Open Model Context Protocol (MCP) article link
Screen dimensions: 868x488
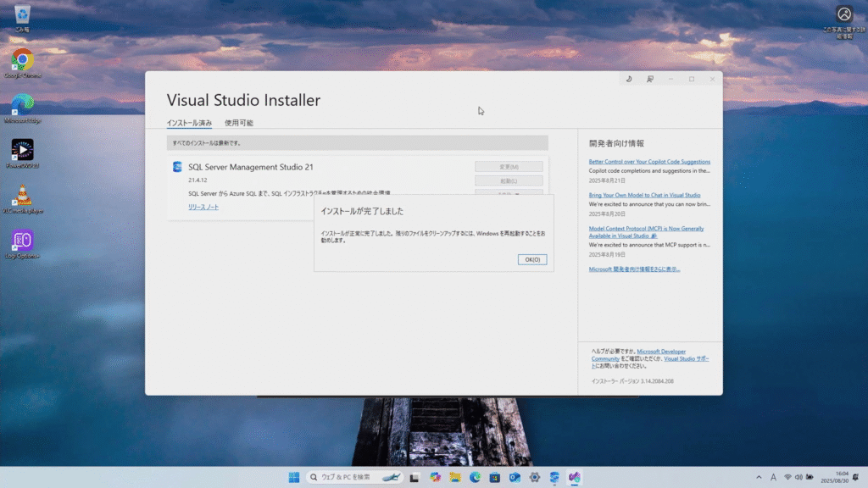646,232
